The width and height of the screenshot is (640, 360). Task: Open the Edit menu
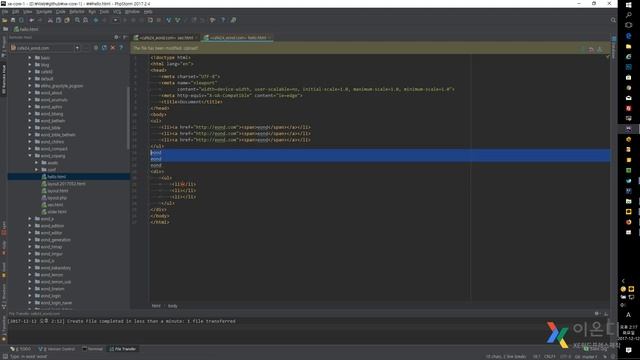16,12
